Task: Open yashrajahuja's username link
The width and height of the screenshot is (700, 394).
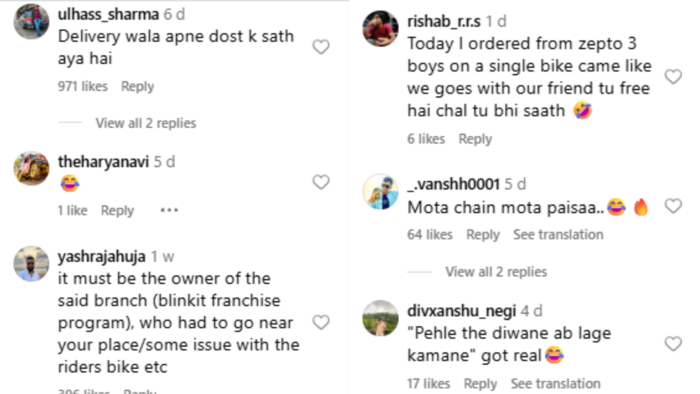Action: (x=101, y=257)
